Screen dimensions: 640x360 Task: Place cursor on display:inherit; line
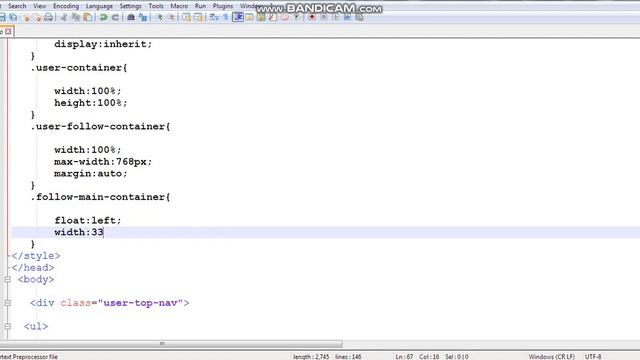point(103,44)
